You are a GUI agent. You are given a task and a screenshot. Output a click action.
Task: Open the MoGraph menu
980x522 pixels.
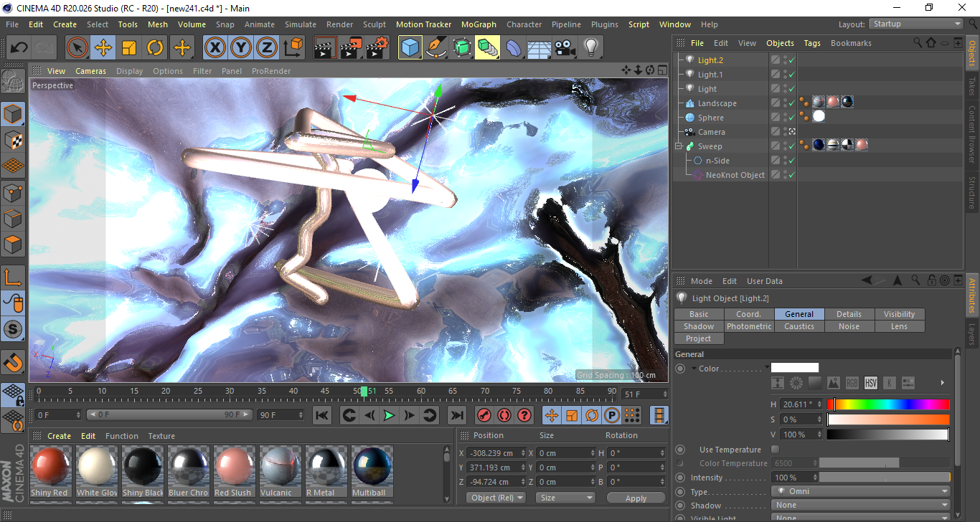point(479,24)
